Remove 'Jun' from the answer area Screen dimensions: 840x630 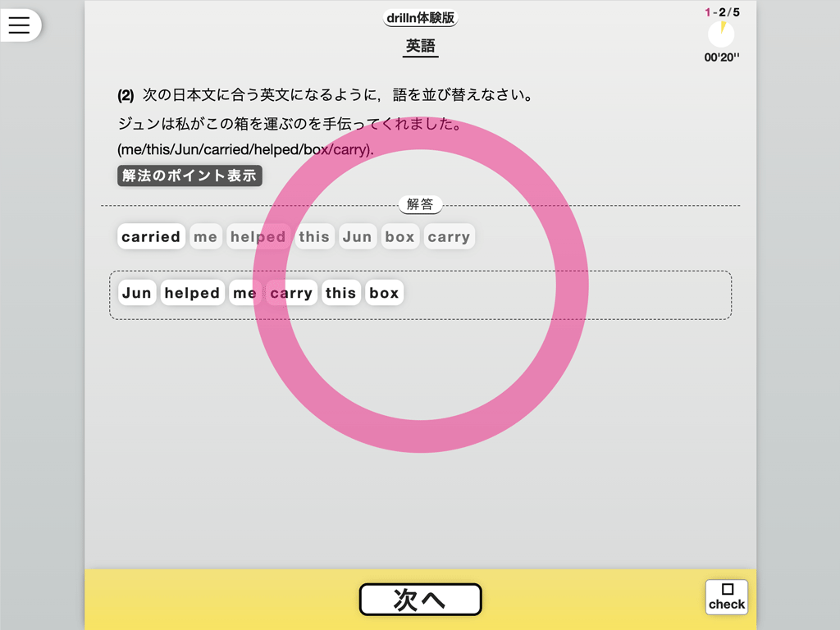click(x=137, y=293)
